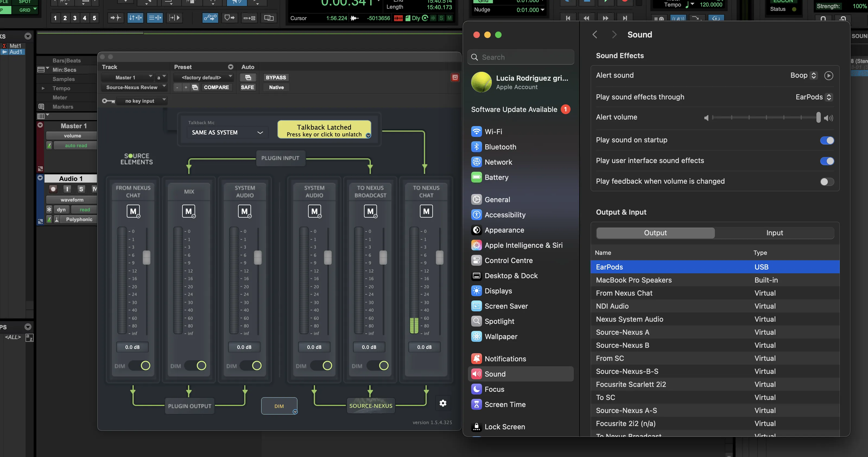Collapse the Master 1 track menu arrow
This screenshot has width=868, height=457.
40,125
